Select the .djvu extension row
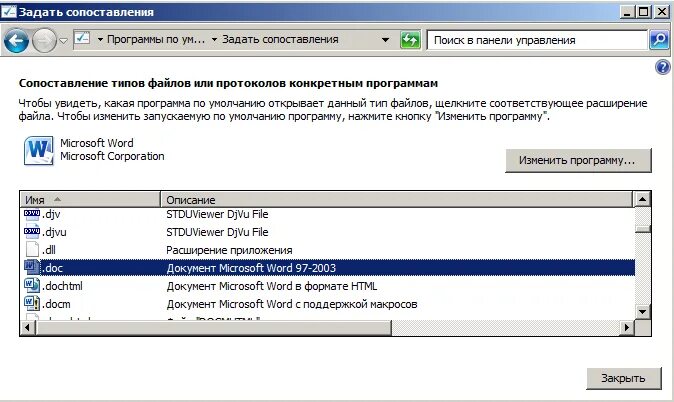Screen dimensions: 674x402 point(328,232)
